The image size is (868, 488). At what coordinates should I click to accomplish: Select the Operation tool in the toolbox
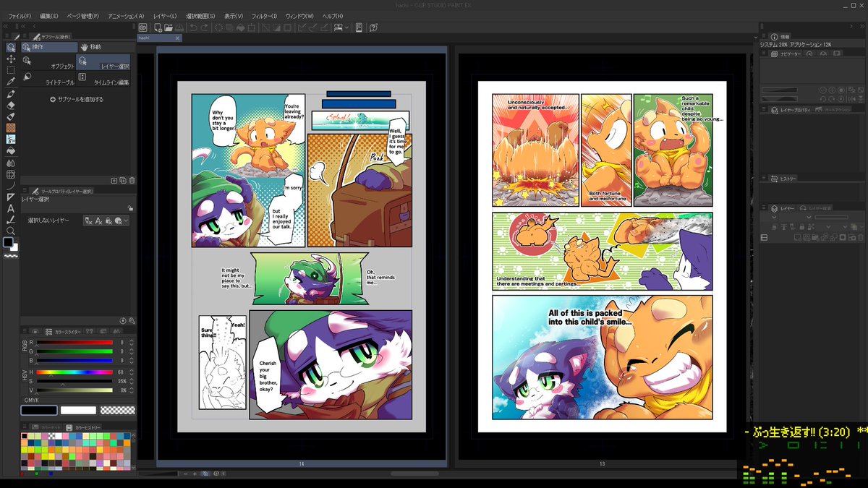11,47
